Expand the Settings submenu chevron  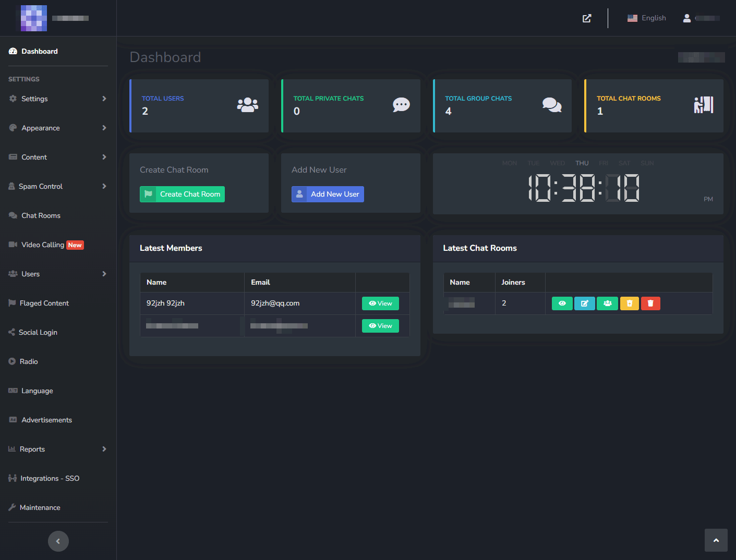coord(104,99)
